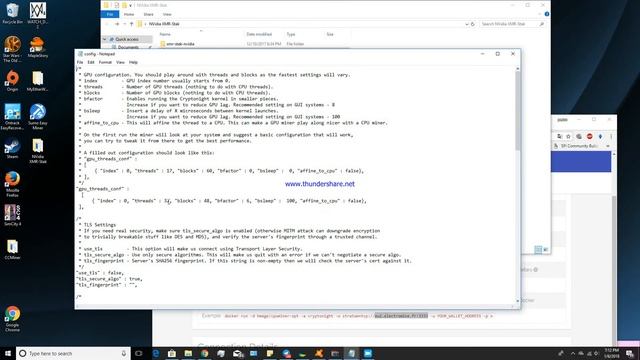Open Notepad File menu

80,62
